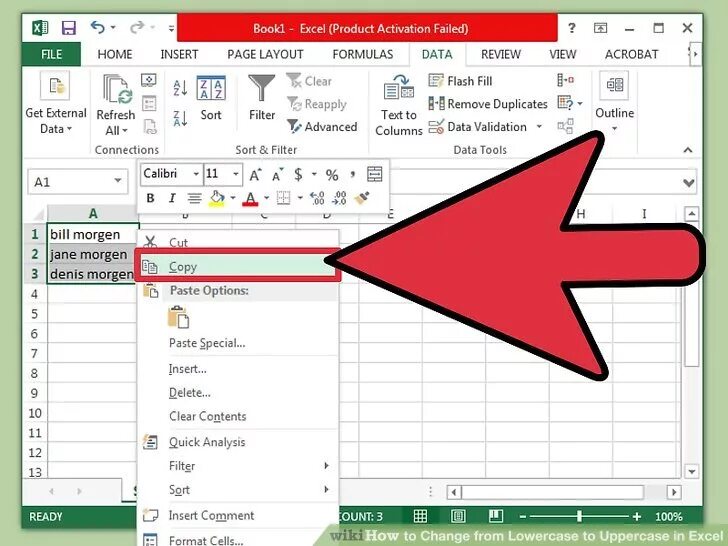Click Decrease Decimal icon in mini toolbar
Image resolution: width=728 pixels, height=546 pixels.
[x=339, y=198]
